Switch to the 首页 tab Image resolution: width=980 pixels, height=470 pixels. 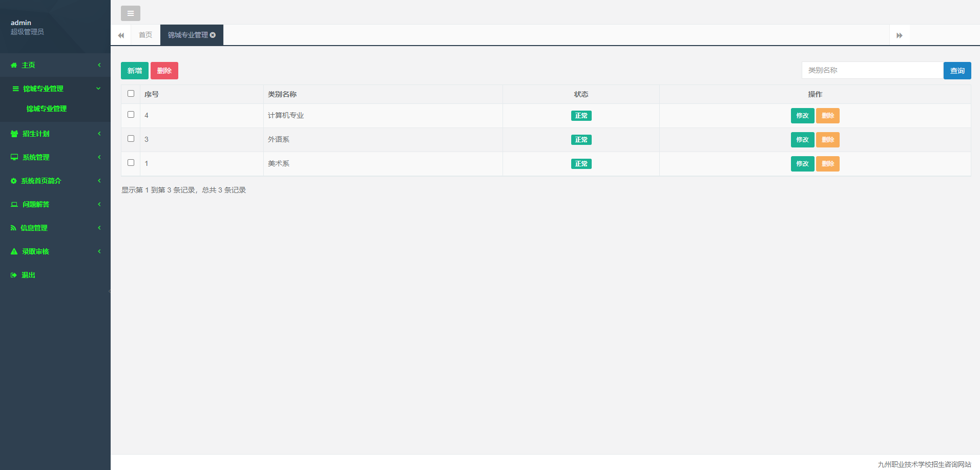145,35
